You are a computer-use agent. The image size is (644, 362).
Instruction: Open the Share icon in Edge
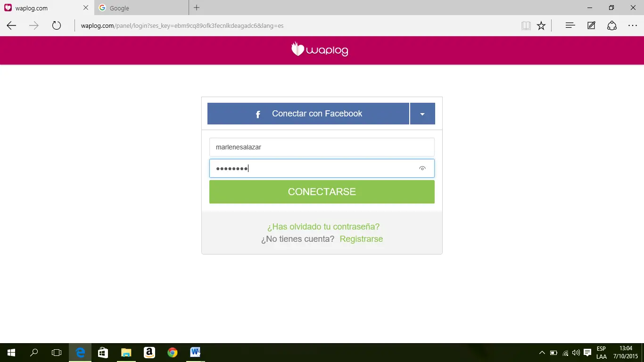612,25
